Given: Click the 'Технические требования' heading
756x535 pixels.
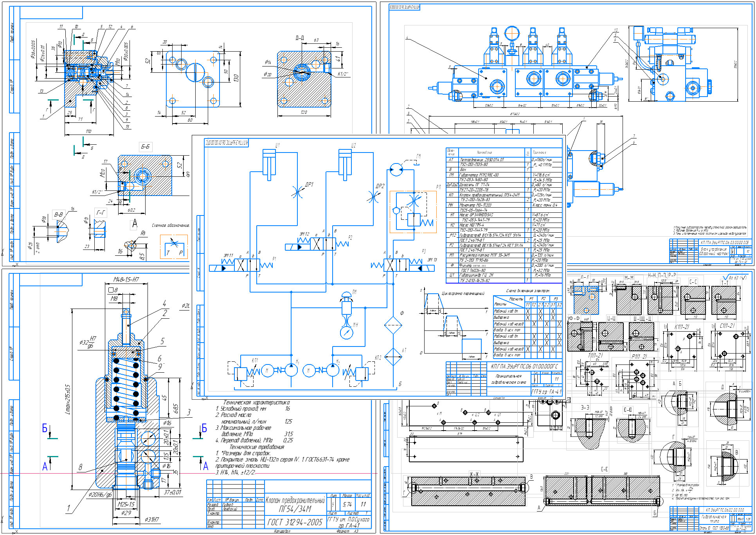Looking at the screenshot, I should click(256, 447).
